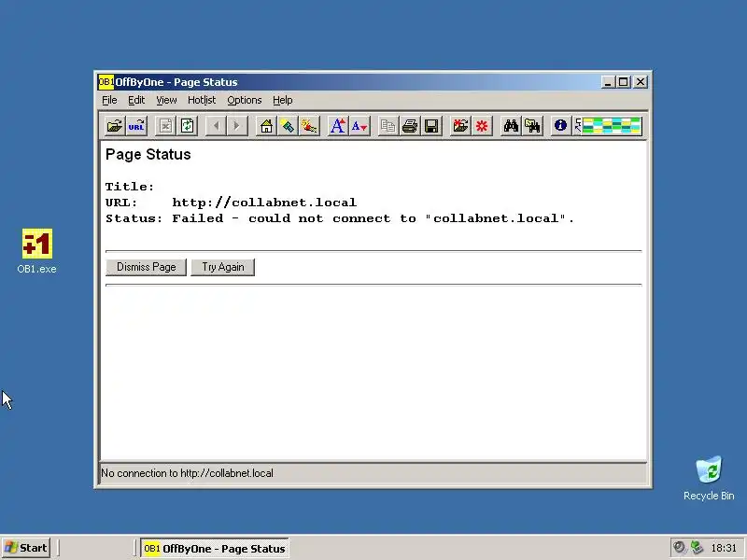The width and height of the screenshot is (747, 560).
Task: Click the flashlight icon in the toolbar
Action: pos(288,126)
